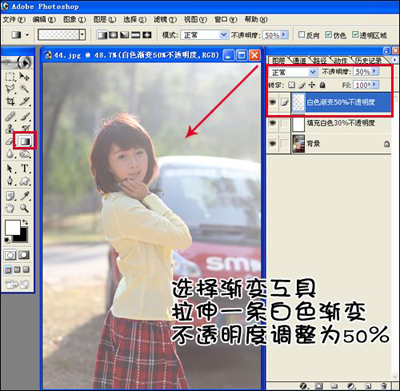The image size is (400, 391).
Task: Select the Eyedropper tool
Action: 24,196
